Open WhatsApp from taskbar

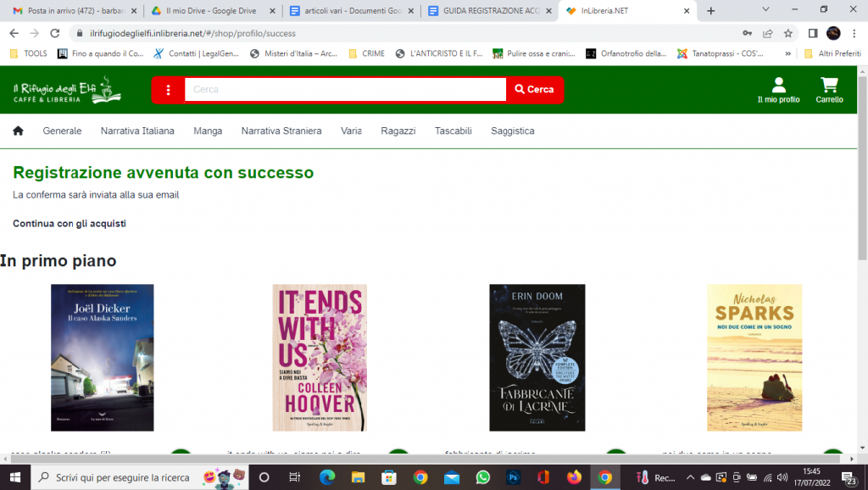pyautogui.click(x=482, y=477)
